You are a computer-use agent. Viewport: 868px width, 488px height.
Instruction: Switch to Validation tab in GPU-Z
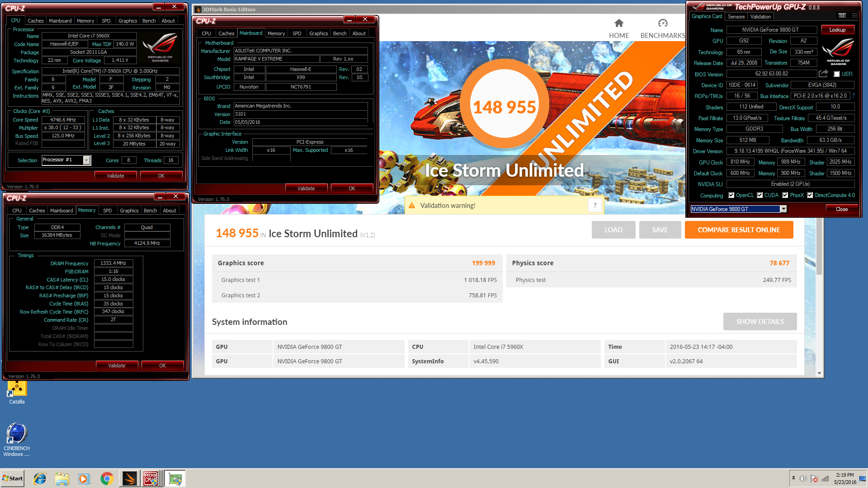[x=760, y=17]
